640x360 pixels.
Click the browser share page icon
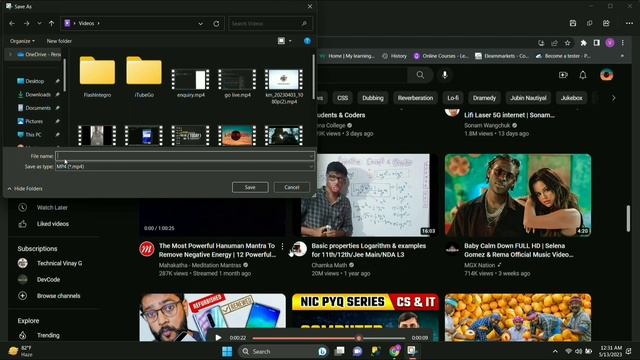[x=554, y=43]
